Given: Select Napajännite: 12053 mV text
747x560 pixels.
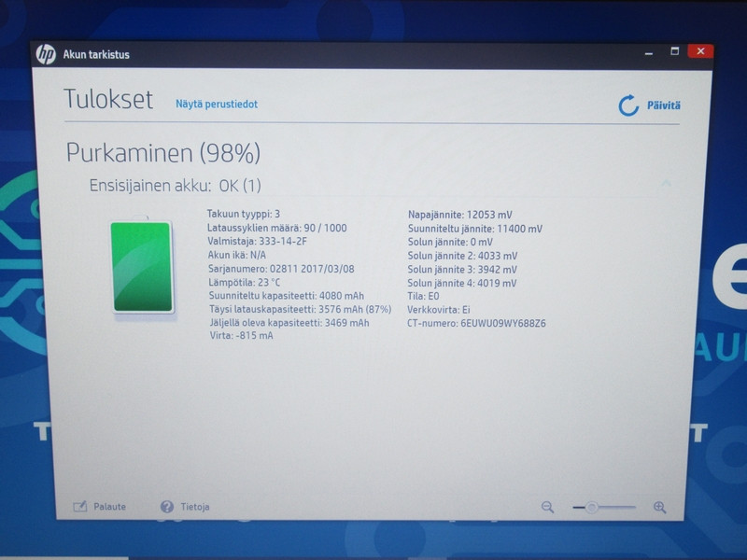Looking at the screenshot, I should click(x=460, y=215).
